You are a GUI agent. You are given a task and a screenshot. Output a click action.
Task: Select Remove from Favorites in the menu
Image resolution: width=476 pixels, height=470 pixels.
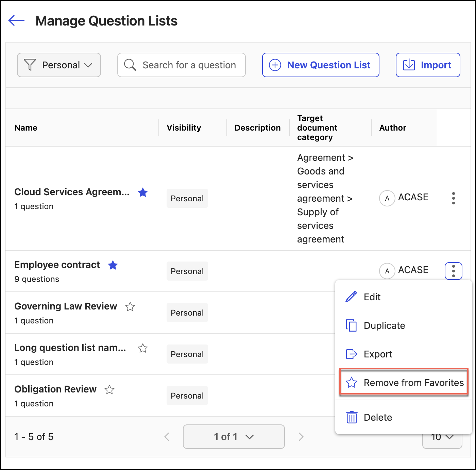pyautogui.click(x=404, y=383)
